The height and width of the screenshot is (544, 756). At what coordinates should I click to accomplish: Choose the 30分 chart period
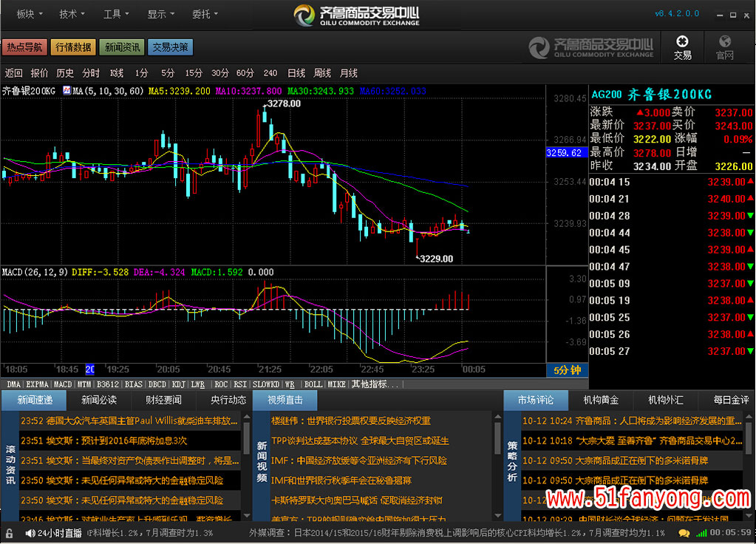pos(220,73)
